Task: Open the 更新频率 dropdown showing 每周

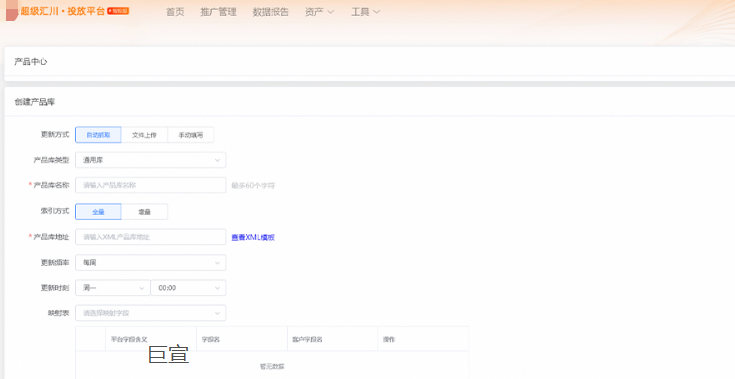Action: pyautogui.click(x=150, y=263)
